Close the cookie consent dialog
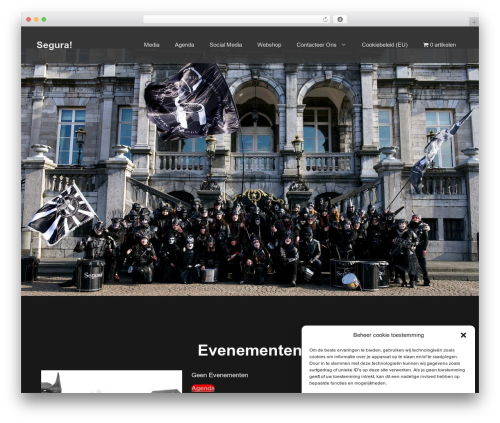The width and height of the screenshot is (500, 423). click(463, 335)
